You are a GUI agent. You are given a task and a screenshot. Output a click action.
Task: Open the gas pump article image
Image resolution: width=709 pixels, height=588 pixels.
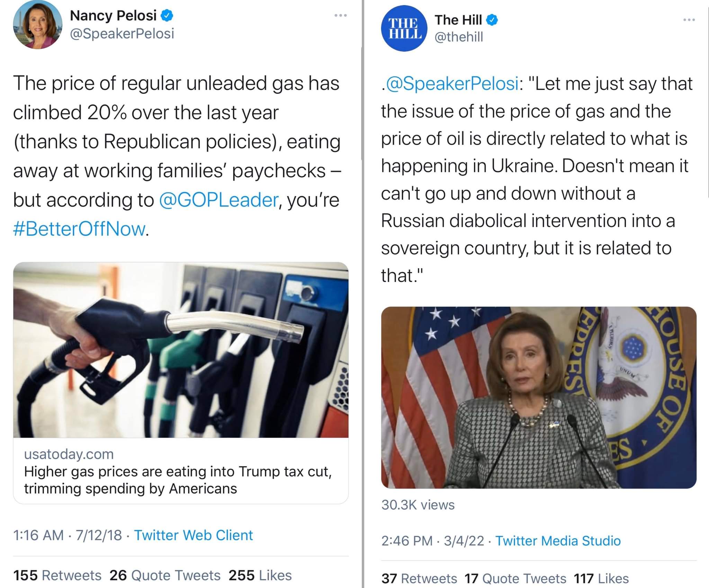181,350
